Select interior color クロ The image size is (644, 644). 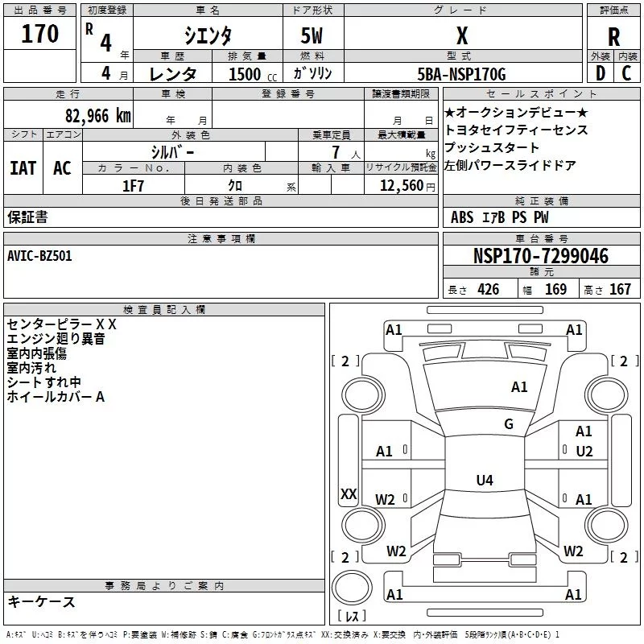point(235,186)
